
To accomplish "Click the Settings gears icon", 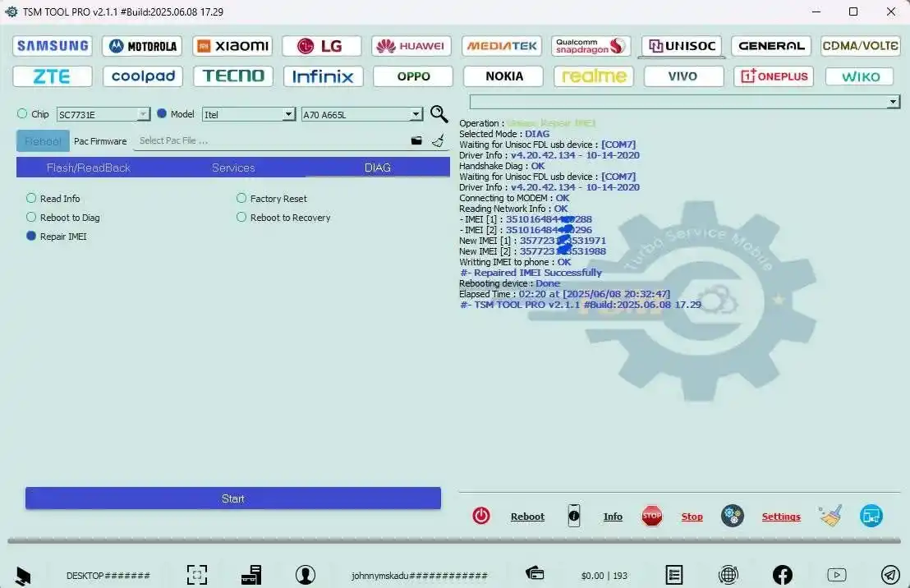I will click(733, 516).
